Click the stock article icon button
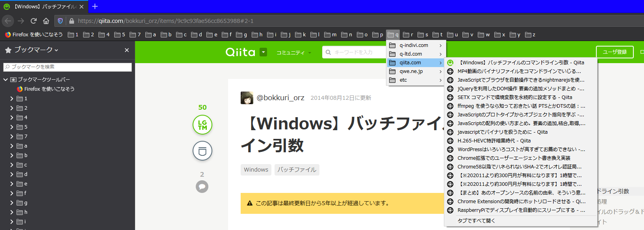 point(202,151)
